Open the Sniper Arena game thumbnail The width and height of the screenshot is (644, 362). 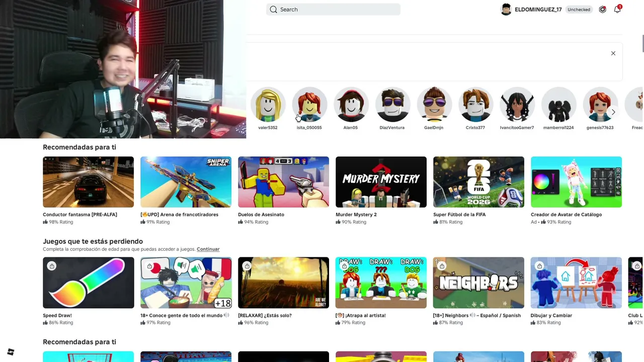[186, 182]
